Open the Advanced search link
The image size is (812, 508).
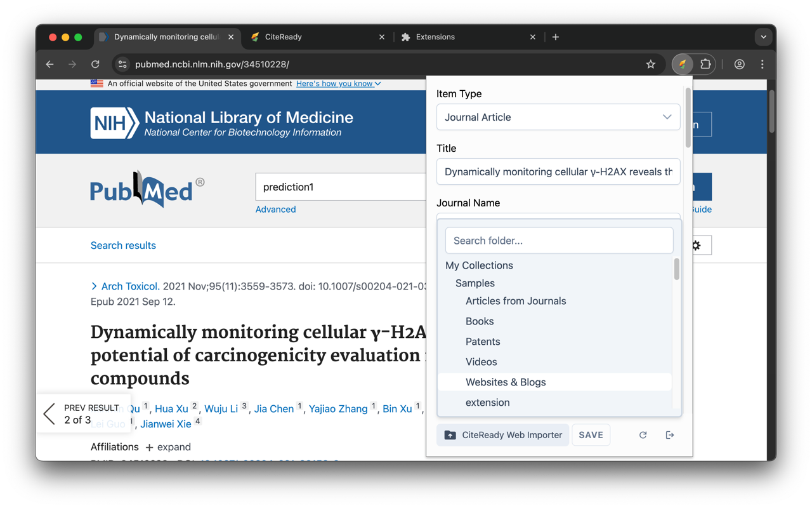point(275,209)
